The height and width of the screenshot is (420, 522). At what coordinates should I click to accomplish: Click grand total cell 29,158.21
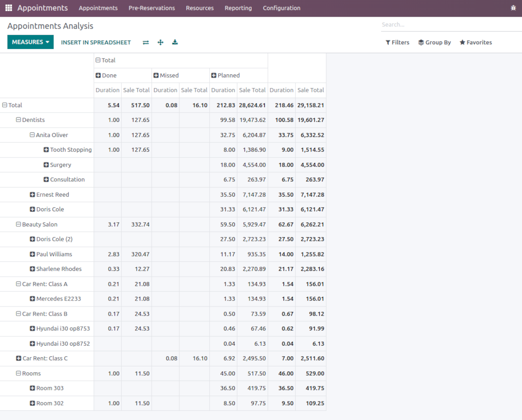pyautogui.click(x=310, y=105)
